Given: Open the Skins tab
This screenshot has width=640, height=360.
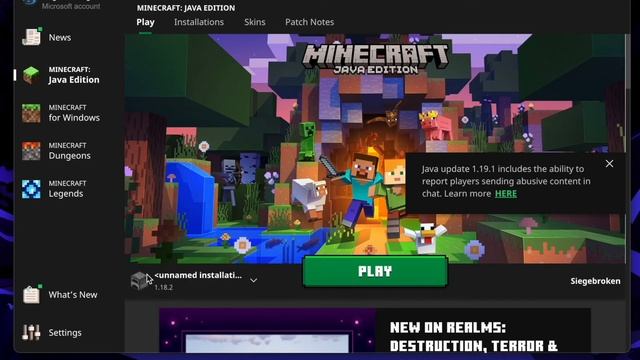Looking at the screenshot, I should (255, 22).
